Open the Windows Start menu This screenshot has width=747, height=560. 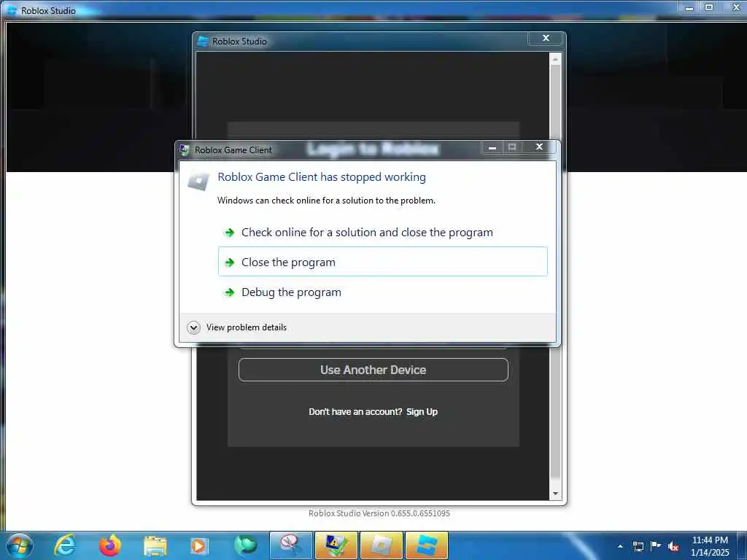(x=19, y=545)
